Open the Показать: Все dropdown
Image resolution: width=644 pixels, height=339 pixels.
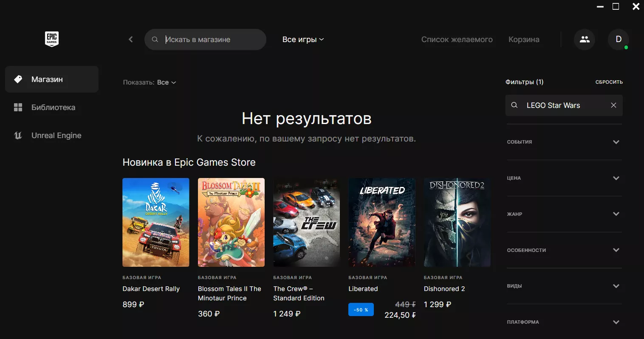[x=150, y=82]
